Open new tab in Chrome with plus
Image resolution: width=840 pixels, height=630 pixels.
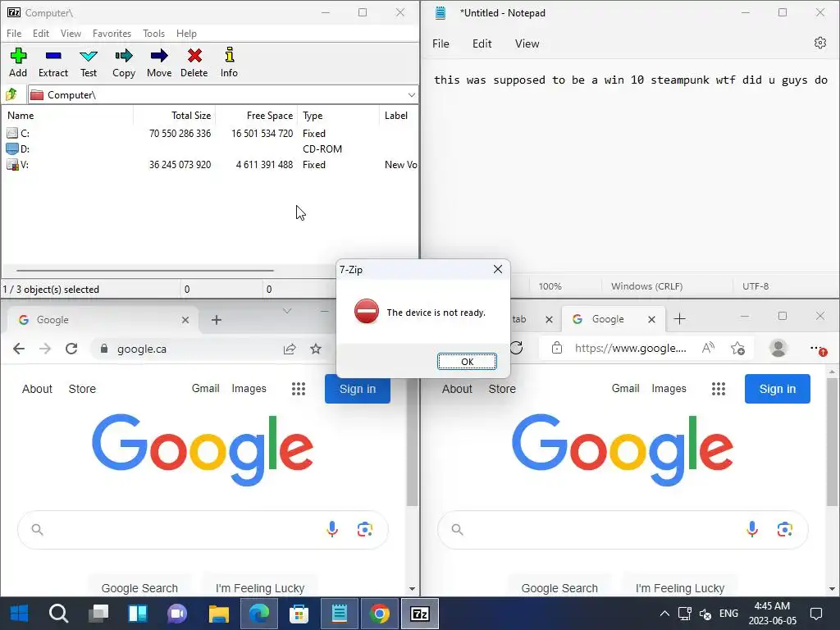[217, 320]
